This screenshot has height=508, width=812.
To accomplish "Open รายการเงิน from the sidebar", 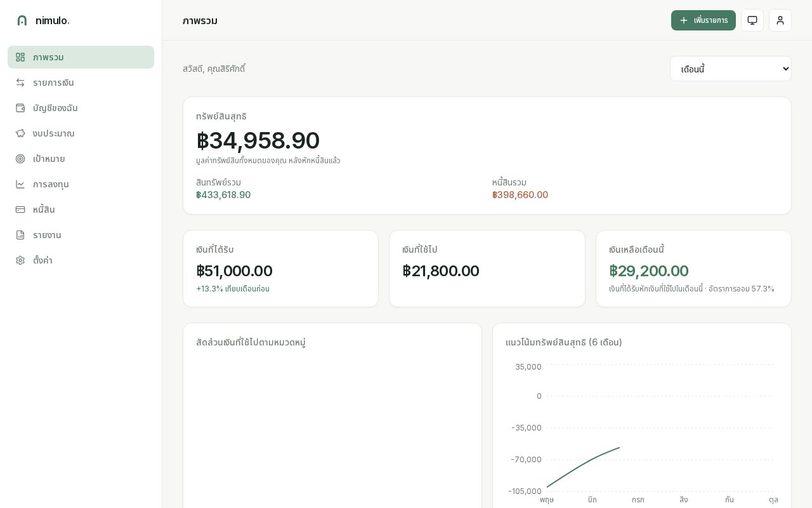I will point(81,83).
